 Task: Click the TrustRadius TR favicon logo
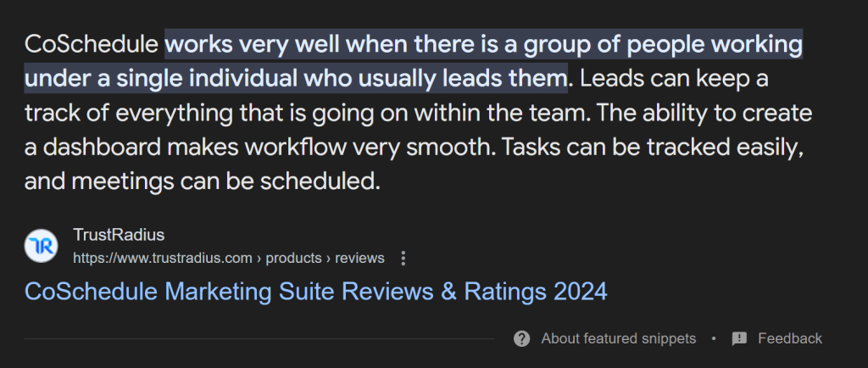pyautogui.click(x=42, y=246)
